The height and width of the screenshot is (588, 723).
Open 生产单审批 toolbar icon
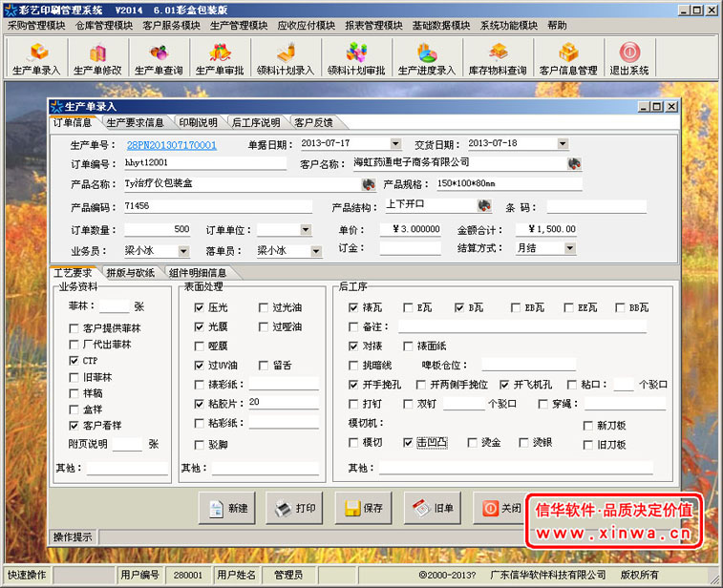(x=220, y=58)
